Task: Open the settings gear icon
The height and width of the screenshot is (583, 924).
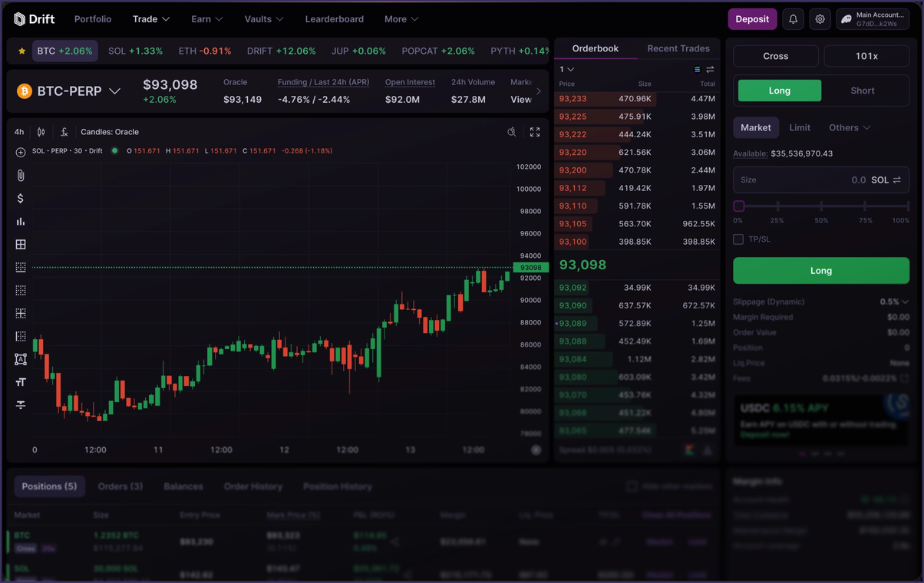Action: pos(820,19)
